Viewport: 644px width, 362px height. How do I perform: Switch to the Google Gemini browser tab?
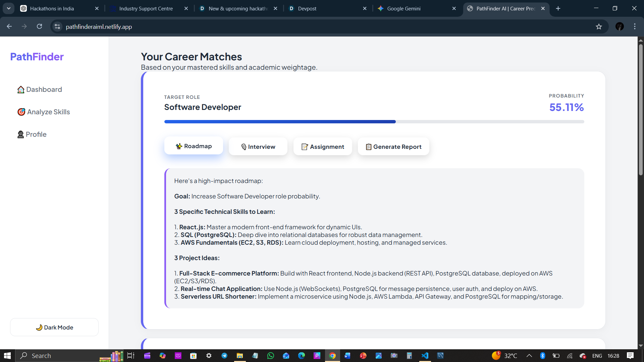coord(404,8)
